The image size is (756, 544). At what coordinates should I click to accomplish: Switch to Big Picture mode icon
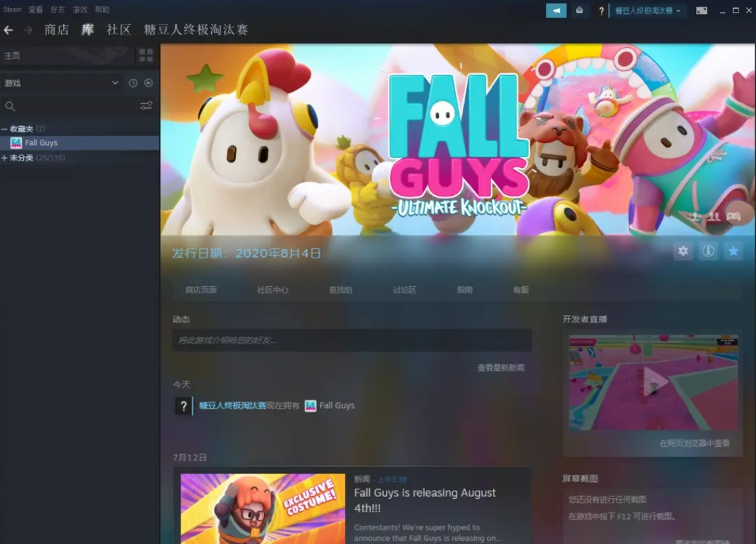coord(701,11)
